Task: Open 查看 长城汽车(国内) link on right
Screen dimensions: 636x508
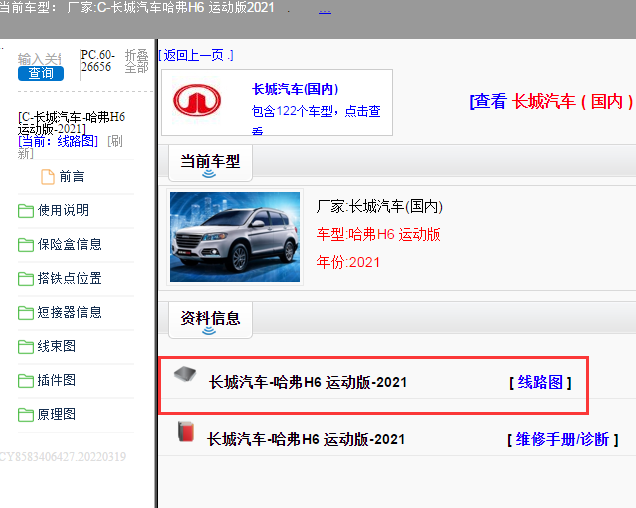Action: (x=552, y=101)
